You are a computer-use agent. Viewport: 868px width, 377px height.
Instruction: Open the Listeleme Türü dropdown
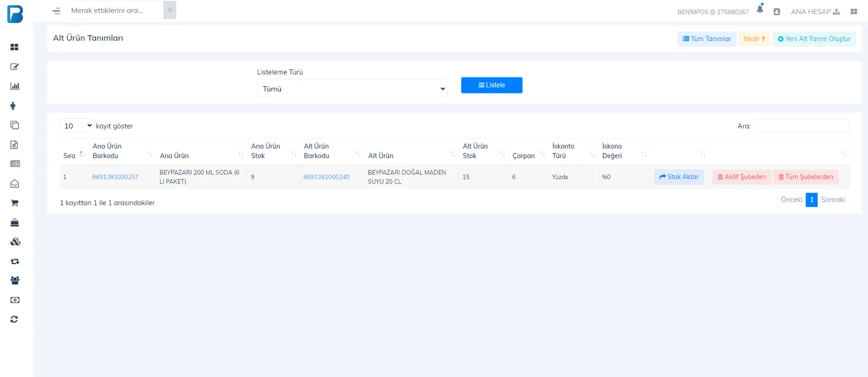[x=352, y=89]
